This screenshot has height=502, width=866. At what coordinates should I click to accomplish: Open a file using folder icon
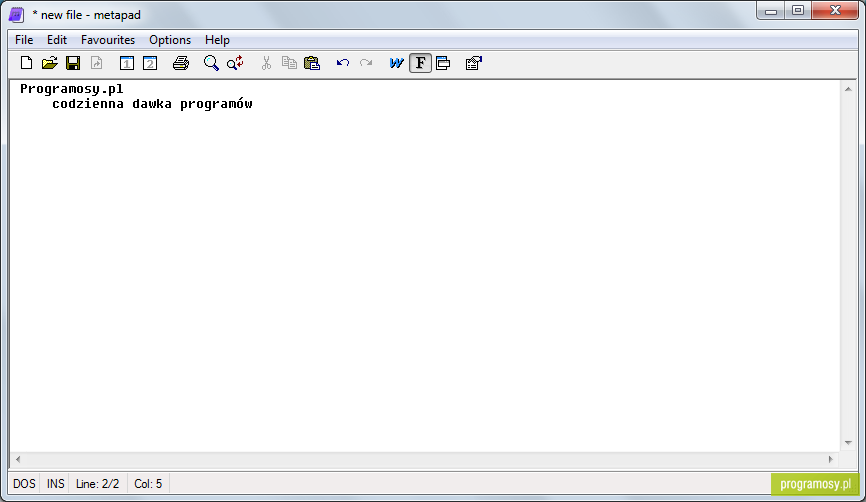coord(50,63)
